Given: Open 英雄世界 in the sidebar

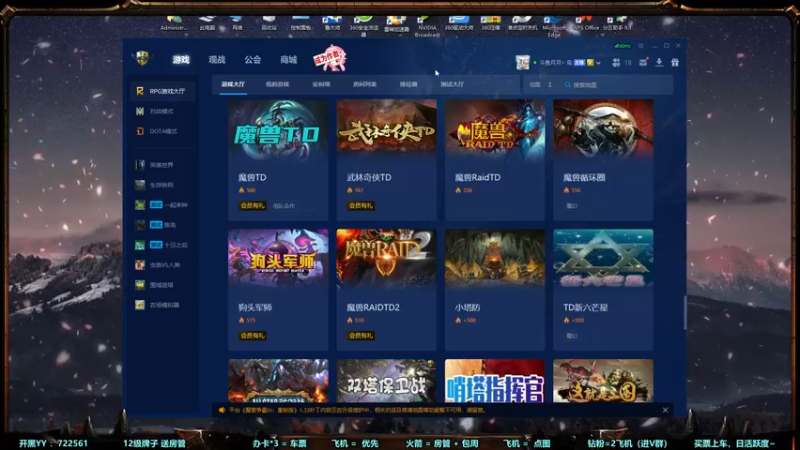Looking at the screenshot, I should tap(162, 165).
